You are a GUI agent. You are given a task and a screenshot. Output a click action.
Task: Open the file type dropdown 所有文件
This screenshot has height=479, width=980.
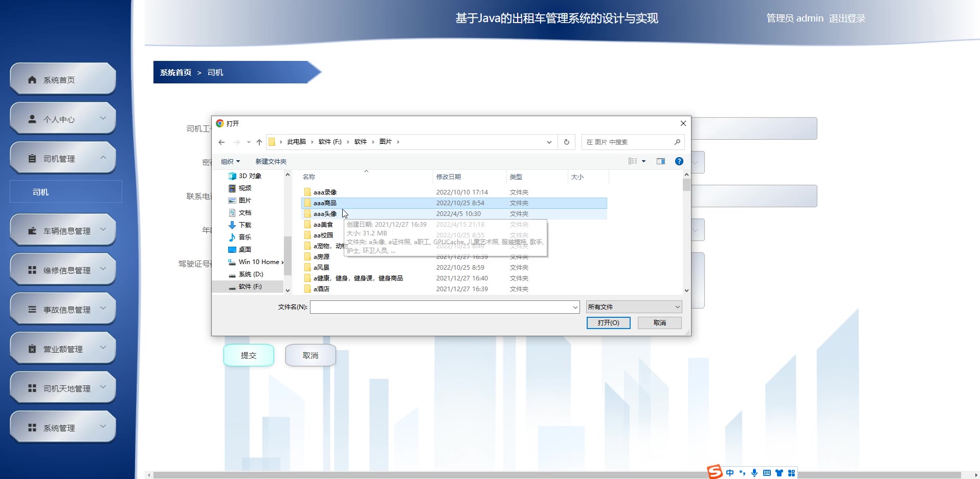pos(634,307)
